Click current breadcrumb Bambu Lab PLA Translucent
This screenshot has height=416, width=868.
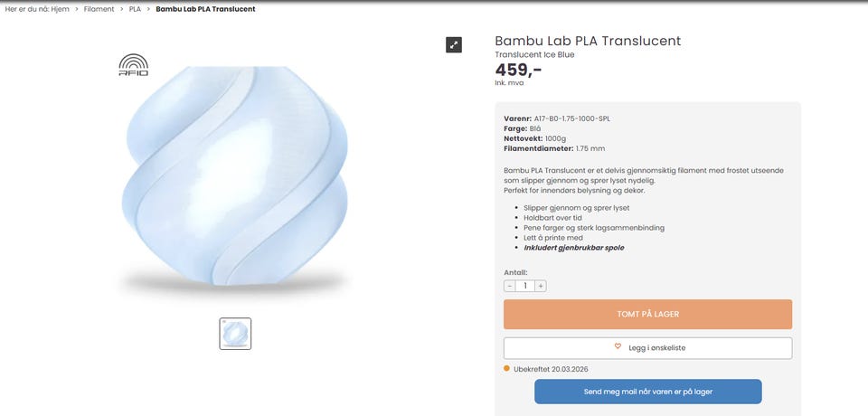coord(205,9)
